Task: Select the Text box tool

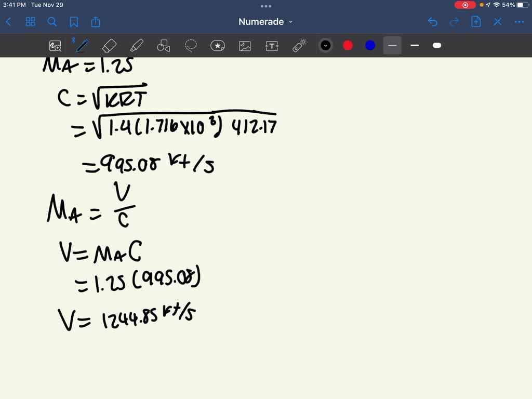Action: (272, 46)
